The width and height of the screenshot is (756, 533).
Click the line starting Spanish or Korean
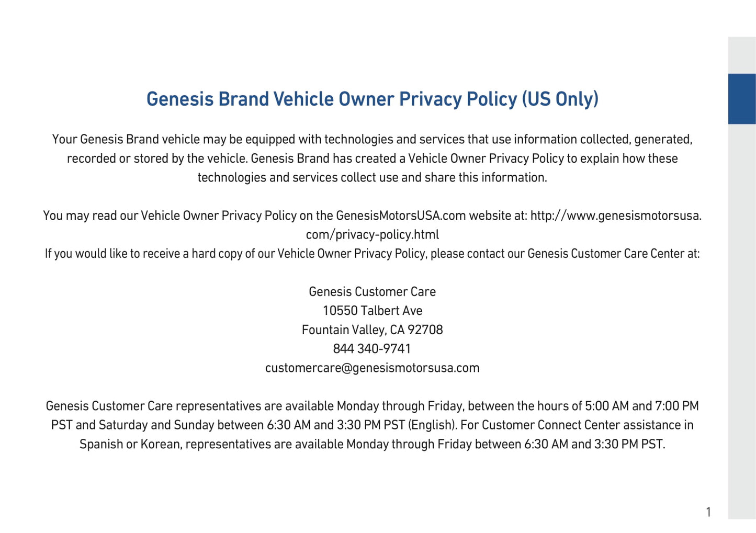(372, 444)
